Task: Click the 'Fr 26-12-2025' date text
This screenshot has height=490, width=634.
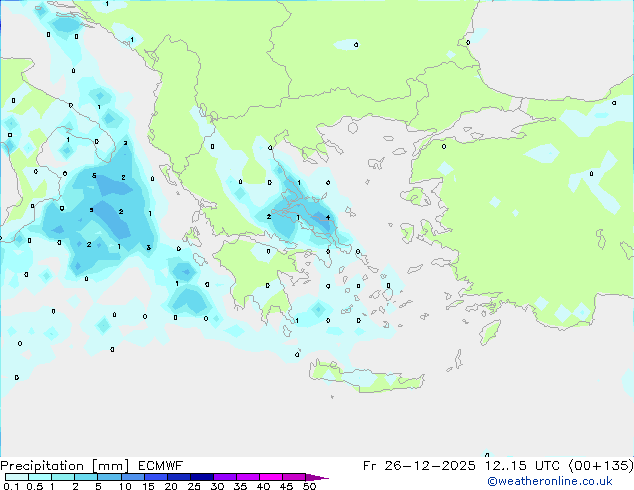Action: coord(419,466)
